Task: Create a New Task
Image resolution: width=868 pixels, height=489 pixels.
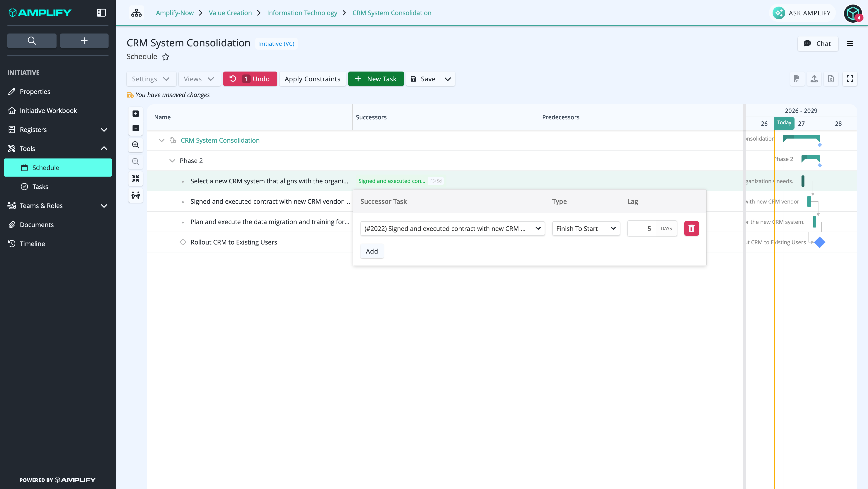Action: pos(376,79)
